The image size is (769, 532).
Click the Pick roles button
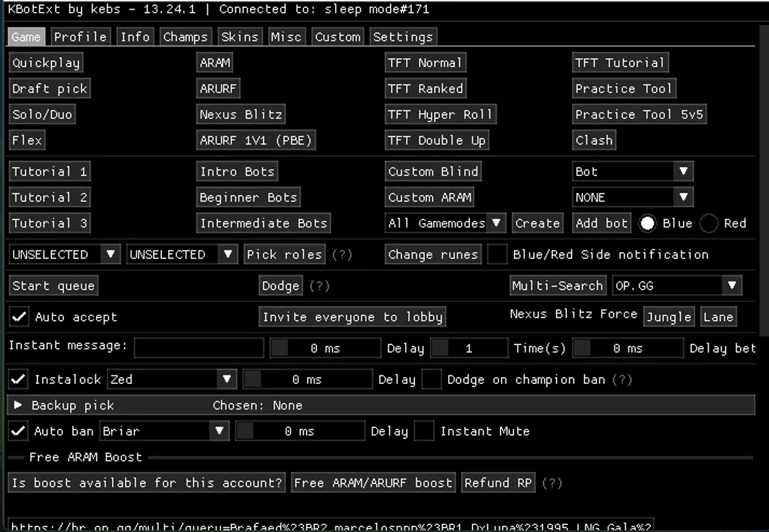pos(284,254)
